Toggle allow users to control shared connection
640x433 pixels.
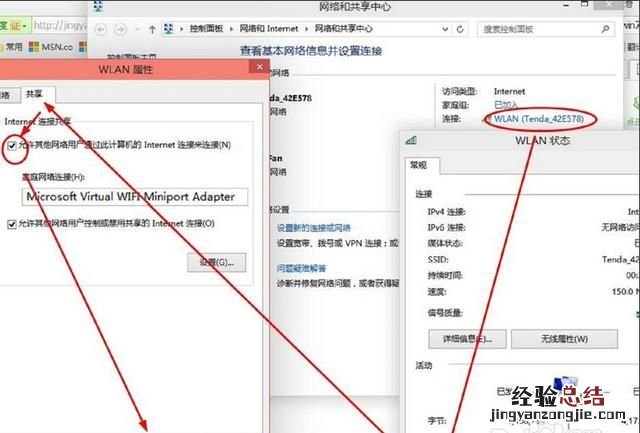pyautogui.click(x=12, y=224)
